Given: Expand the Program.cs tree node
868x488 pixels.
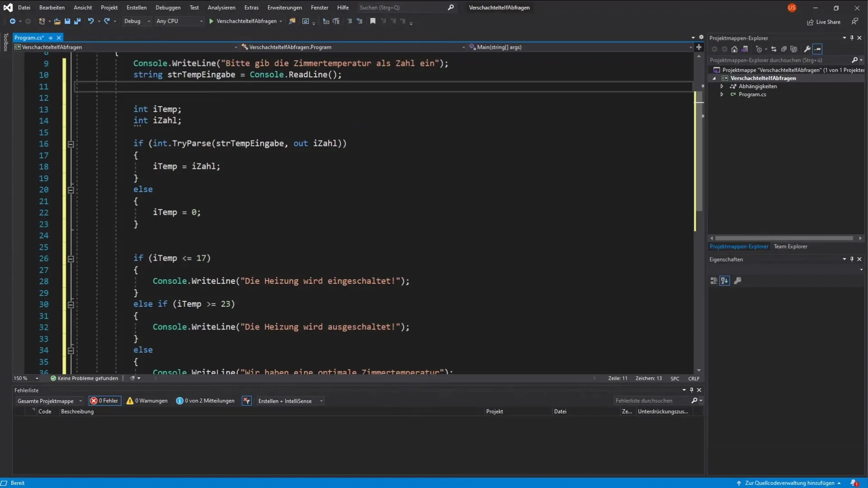Looking at the screenshot, I should (x=722, y=94).
